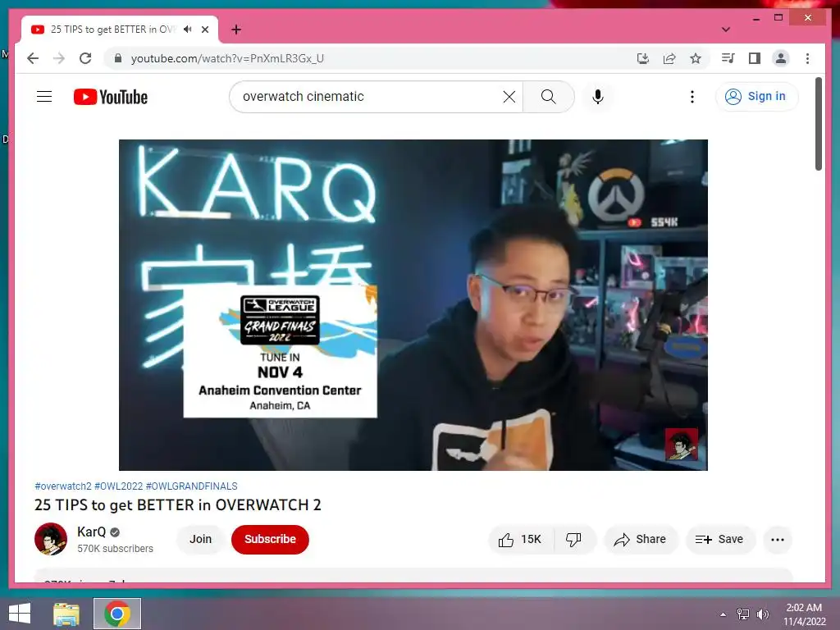Search with voice microphone button
840x630 pixels.
(x=598, y=97)
